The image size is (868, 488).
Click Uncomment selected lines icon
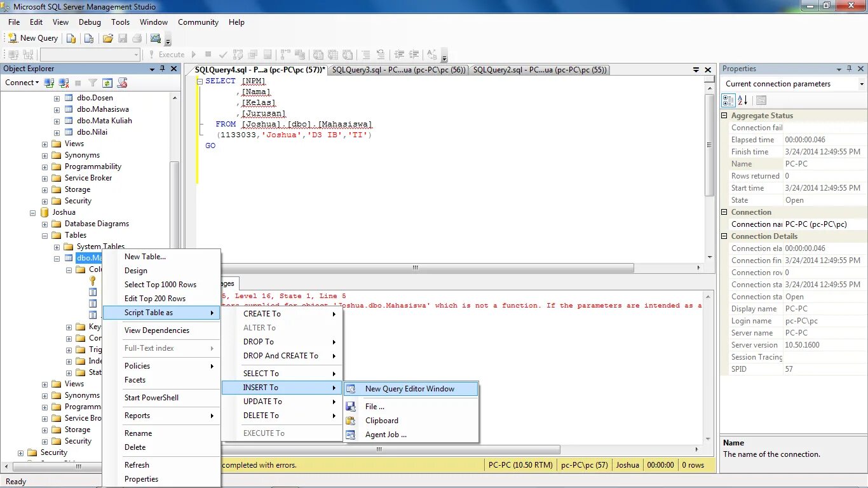380,55
